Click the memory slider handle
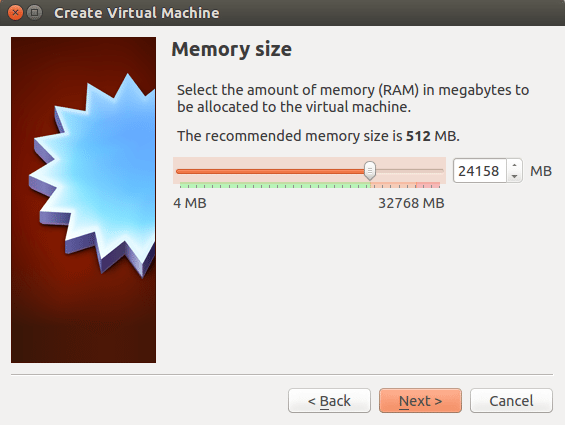565x425 pixels. coord(370,171)
